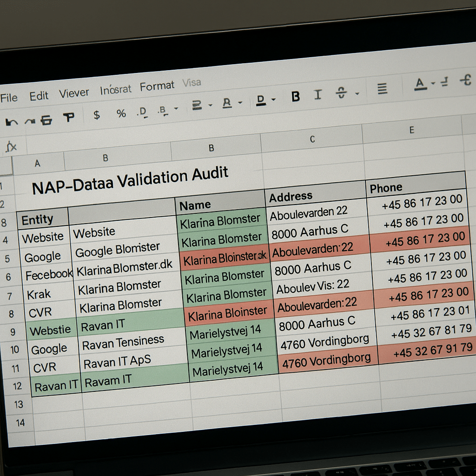Select row header 14
This screenshot has height=476, width=476.
pos(20,423)
